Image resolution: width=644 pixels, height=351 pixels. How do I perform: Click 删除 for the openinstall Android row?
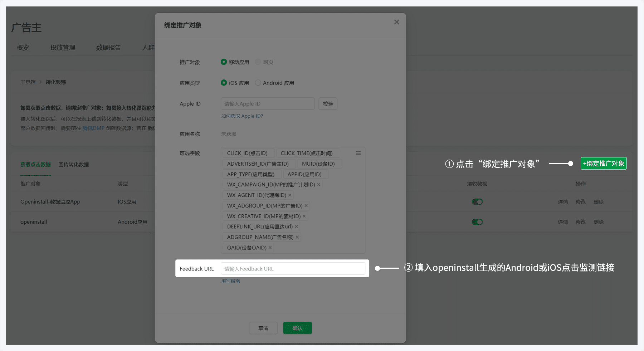[599, 222]
